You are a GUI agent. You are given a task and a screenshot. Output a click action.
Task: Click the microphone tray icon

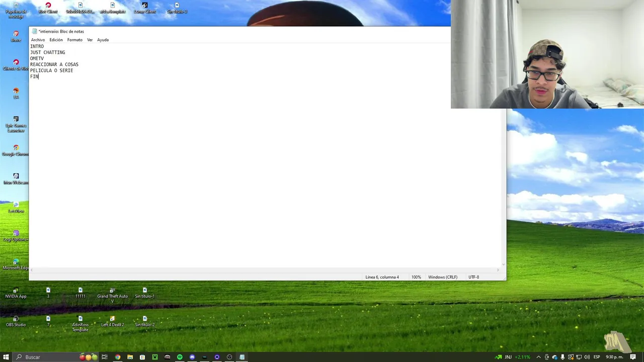pos(562,357)
